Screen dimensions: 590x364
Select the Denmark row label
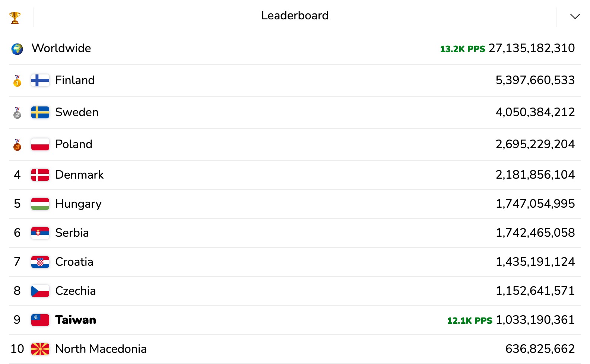[x=79, y=175]
